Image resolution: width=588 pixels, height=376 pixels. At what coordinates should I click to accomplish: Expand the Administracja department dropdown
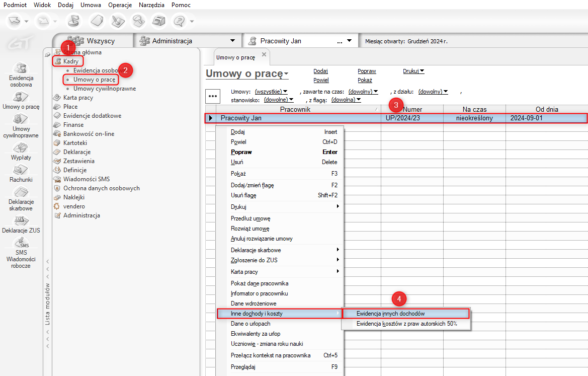[232, 41]
